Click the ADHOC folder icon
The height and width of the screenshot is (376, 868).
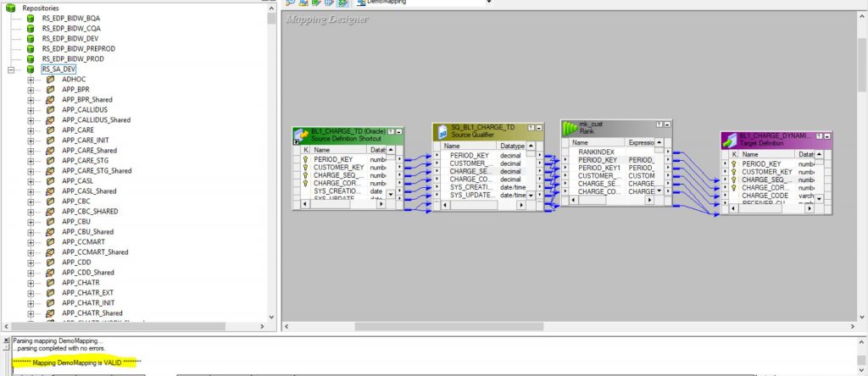[x=50, y=79]
